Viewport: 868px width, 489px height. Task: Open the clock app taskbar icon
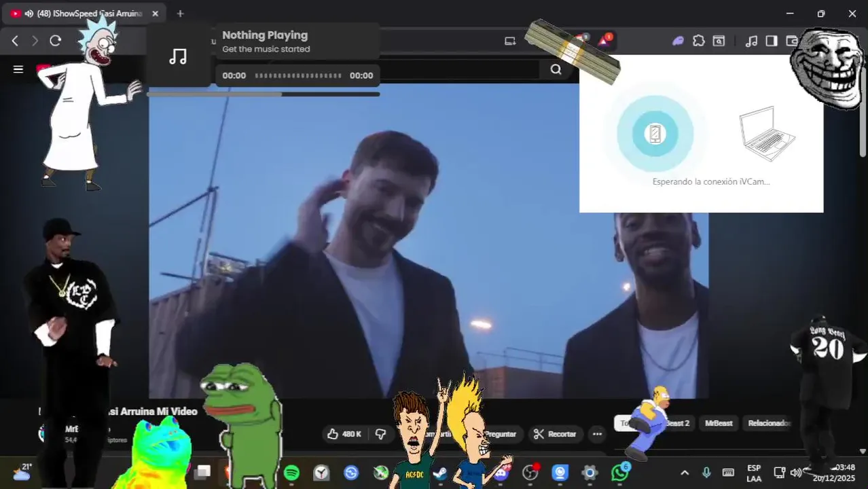[321, 473]
